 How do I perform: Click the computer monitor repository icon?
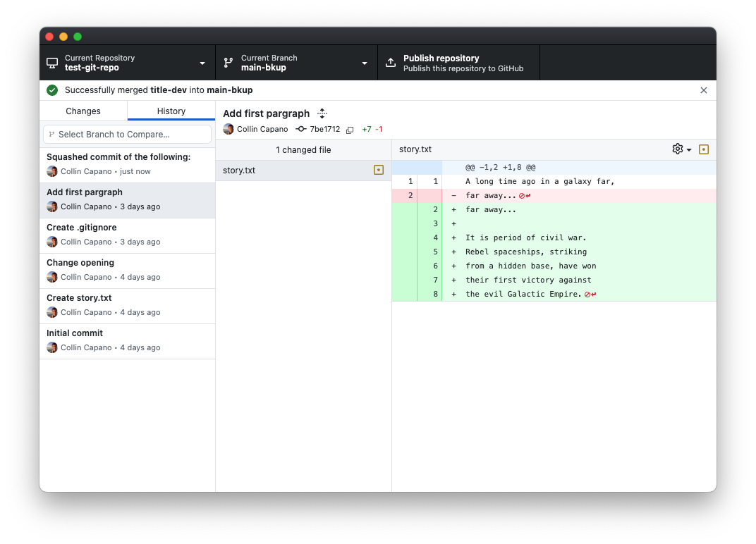click(x=52, y=63)
